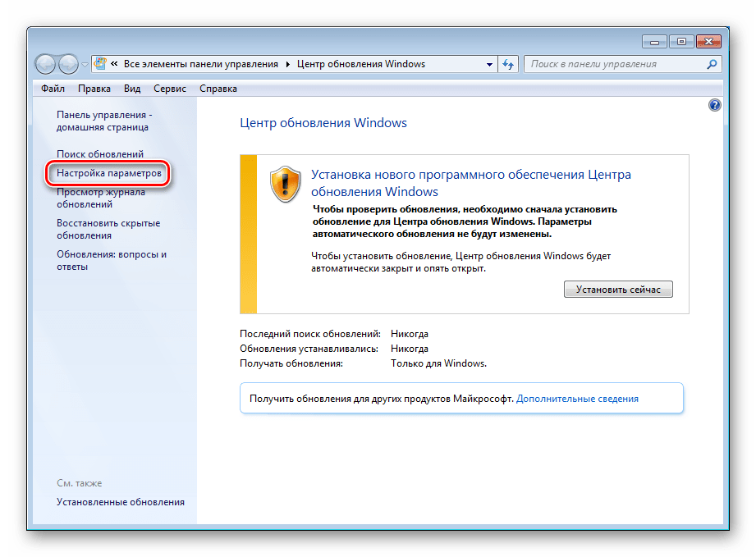Open help via blue question mark icon
This screenshot has height=557, width=756.
[714, 105]
